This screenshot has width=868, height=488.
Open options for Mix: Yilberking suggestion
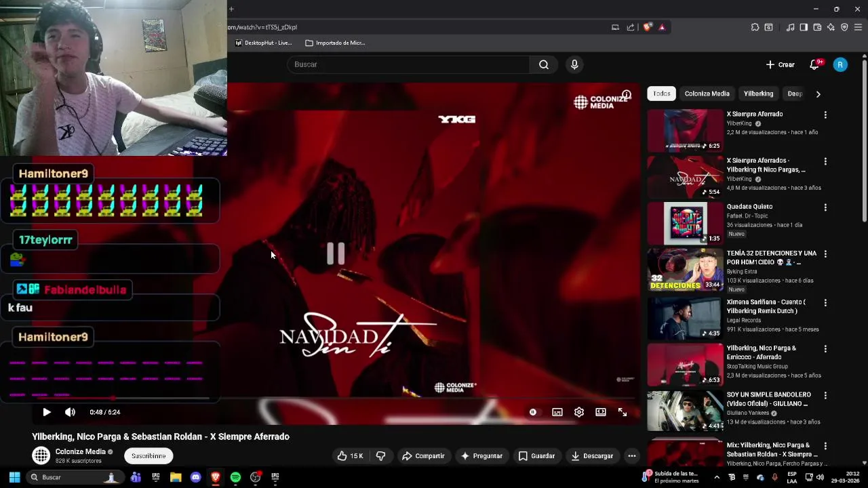point(825,446)
